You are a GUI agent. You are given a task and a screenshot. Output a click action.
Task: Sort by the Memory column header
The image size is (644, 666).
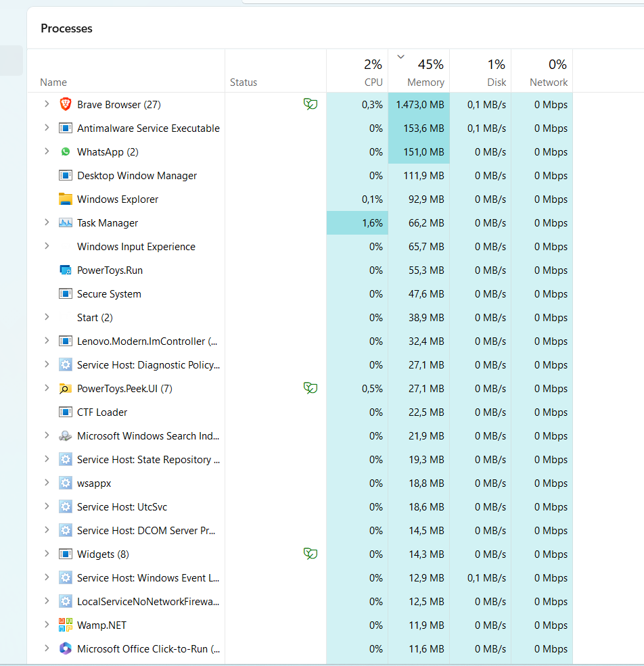pyautogui.click(x=419, y=73)
